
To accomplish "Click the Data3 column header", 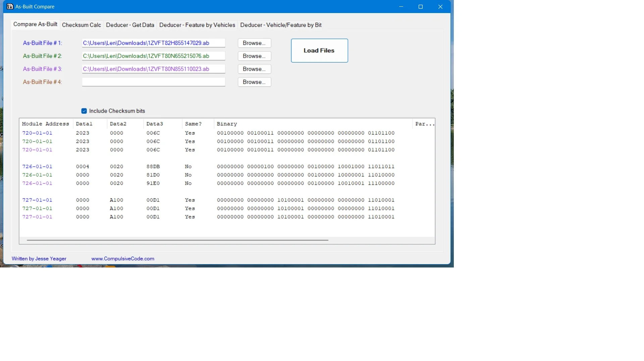I will coord(163,124).
